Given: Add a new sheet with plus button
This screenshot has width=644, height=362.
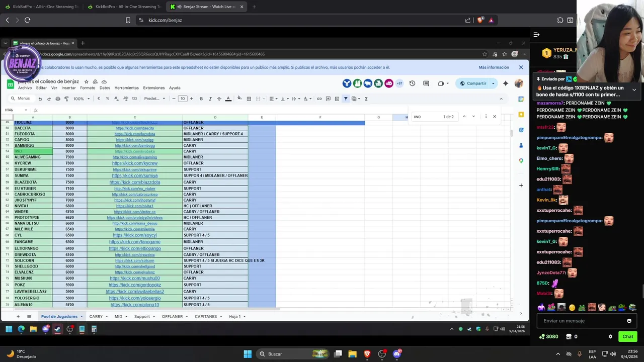Looking at the screenshot, I should coord(18,317).
